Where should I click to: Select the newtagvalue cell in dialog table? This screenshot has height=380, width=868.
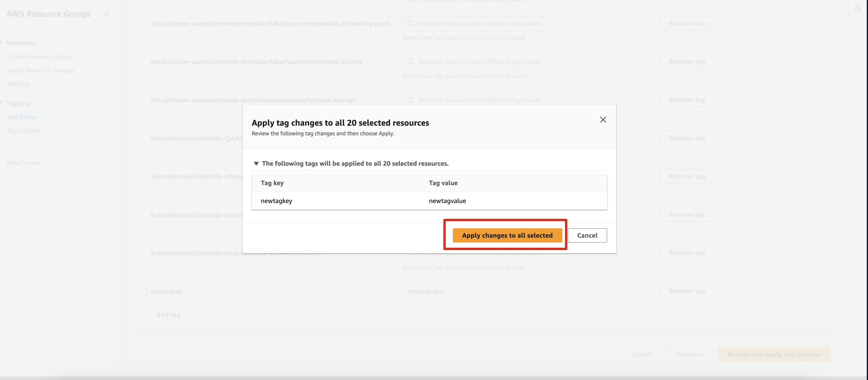point(447,201)
